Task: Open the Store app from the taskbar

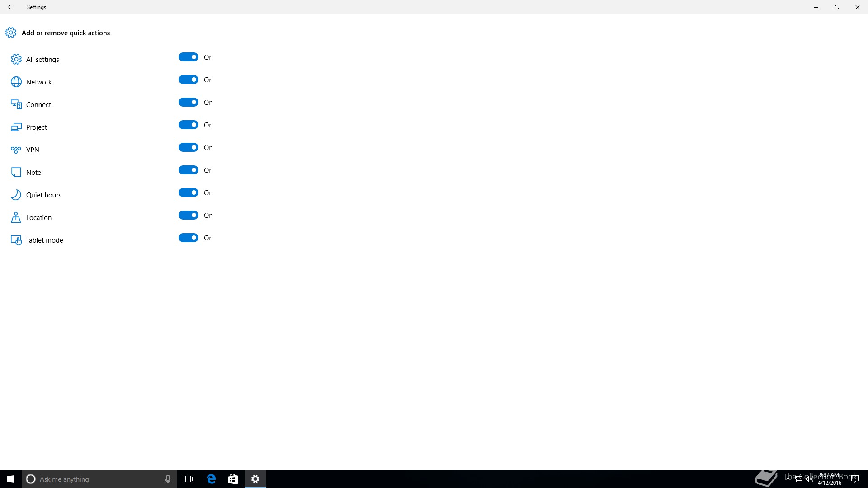Action: (233, 479)
